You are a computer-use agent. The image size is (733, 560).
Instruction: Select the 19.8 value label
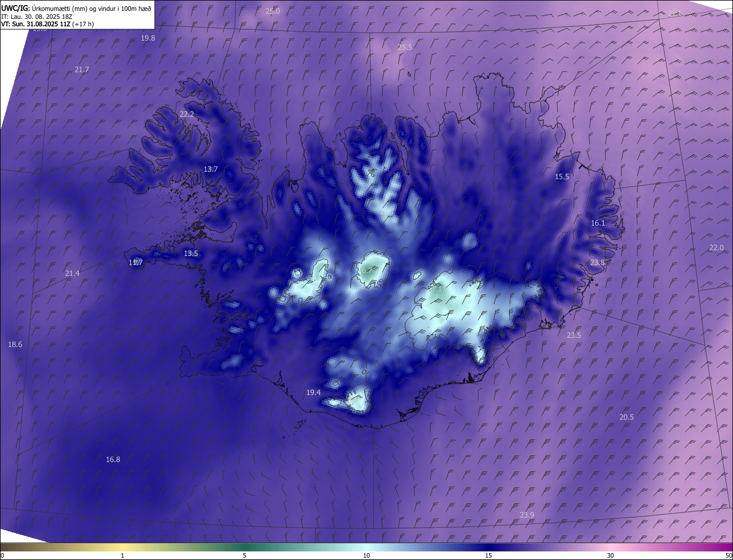(148, 38)
